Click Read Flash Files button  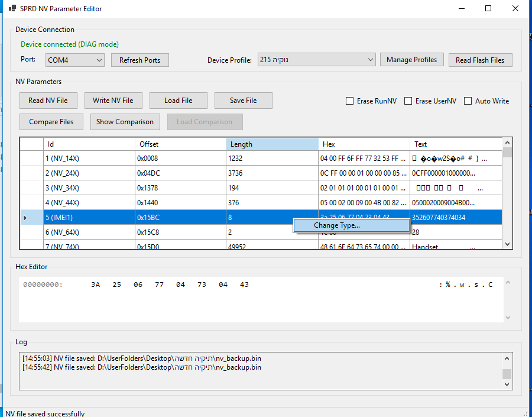pos(480,60)
